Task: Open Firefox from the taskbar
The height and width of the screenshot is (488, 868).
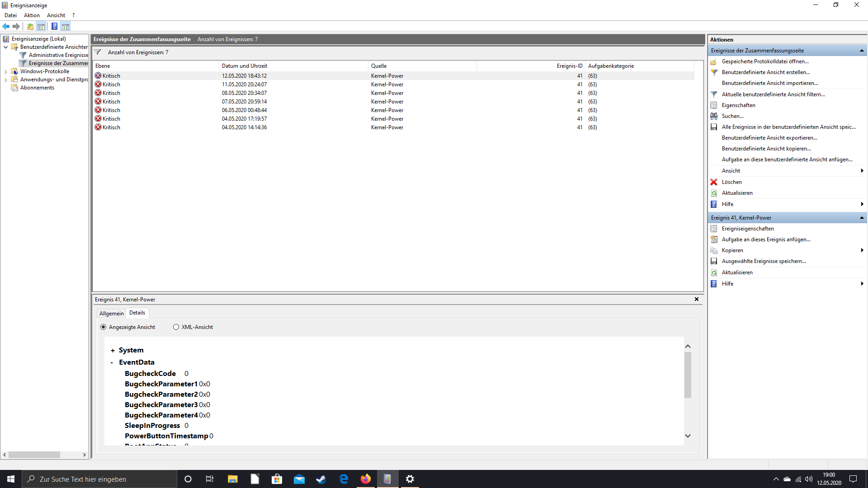Action: [365, 479]
